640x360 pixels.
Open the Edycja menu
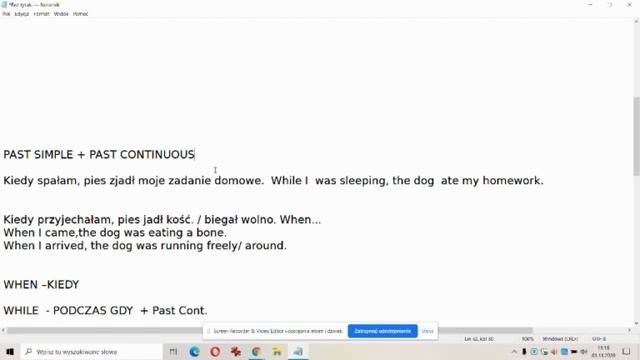22,14
